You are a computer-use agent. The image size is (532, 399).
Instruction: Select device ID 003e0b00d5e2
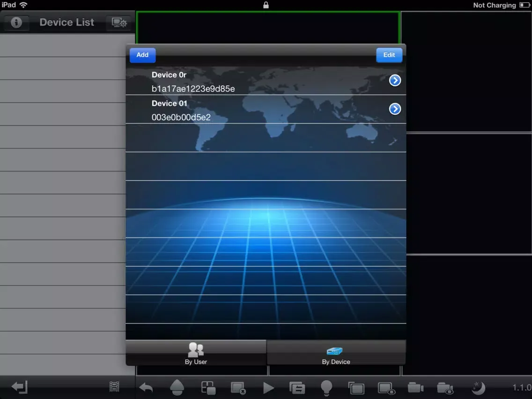tap(181, 118)
